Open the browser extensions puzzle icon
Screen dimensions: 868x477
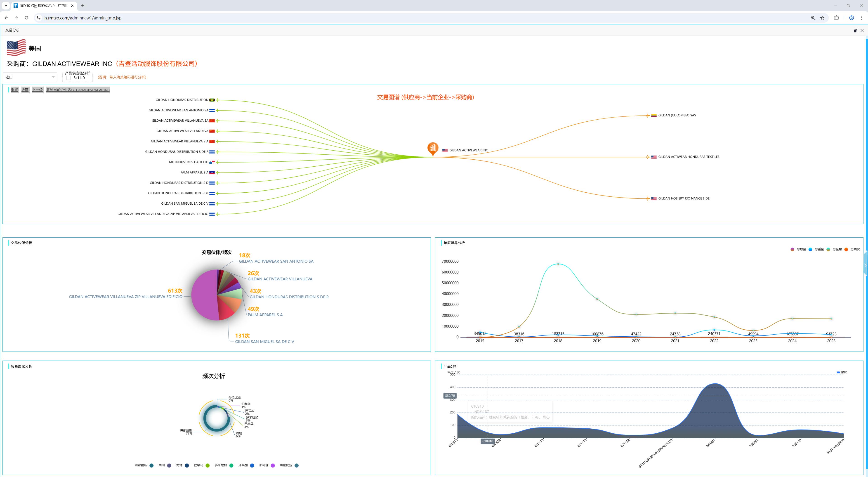tap(836, 18)
